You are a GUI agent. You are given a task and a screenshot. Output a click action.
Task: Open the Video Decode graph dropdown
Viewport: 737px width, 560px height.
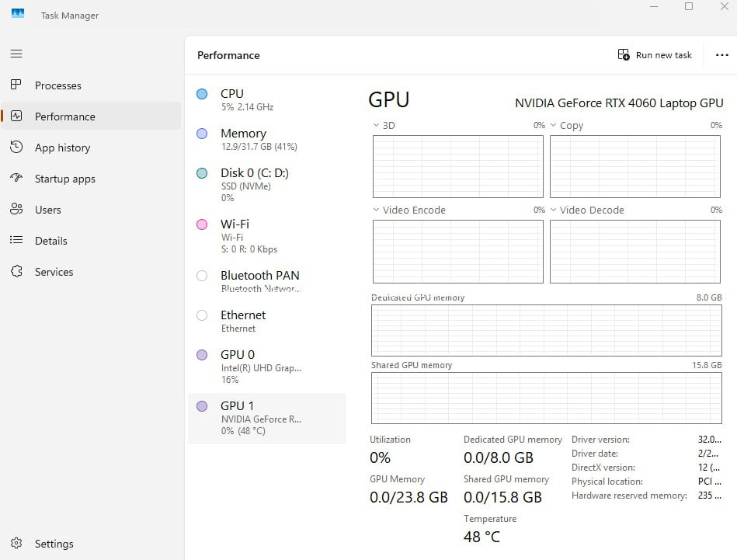pos(553,210)
